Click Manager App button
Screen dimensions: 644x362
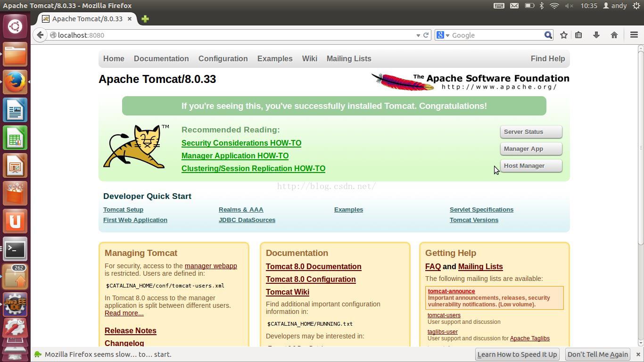tap(531, 149)
